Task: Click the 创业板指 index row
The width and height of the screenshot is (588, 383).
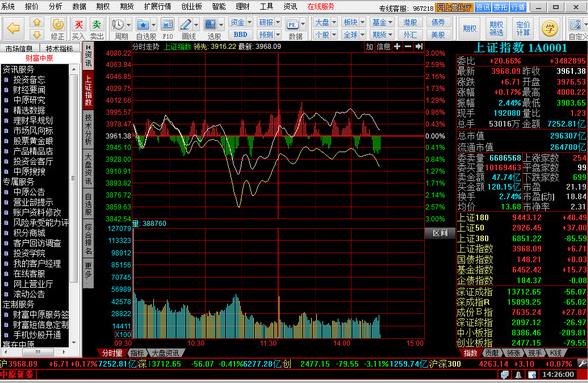Action: [x=522, y=343]
